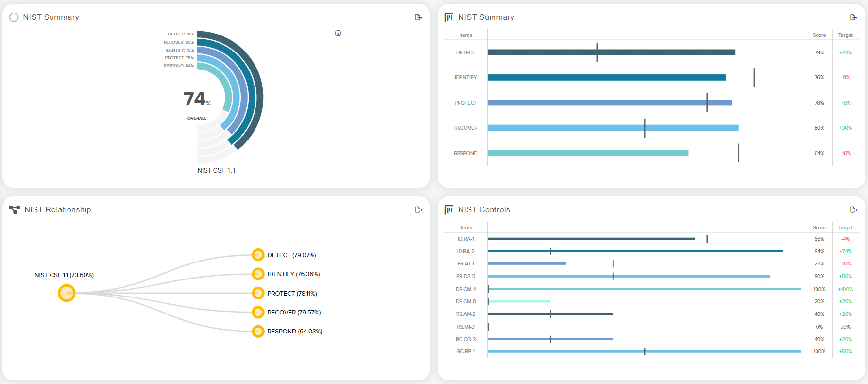Select the NIST CSF 1.1 root node circle
Viewport: 868px width, 384px height.
(67, 293)
